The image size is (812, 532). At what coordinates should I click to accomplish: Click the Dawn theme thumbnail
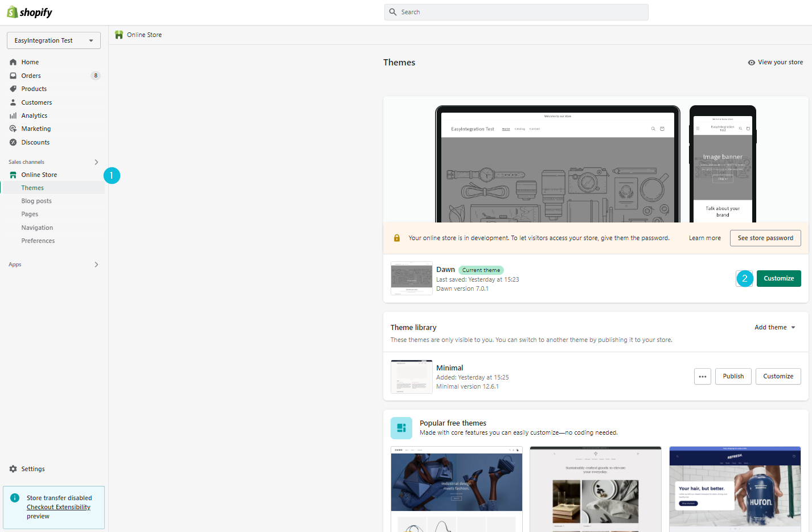[412, 278]
